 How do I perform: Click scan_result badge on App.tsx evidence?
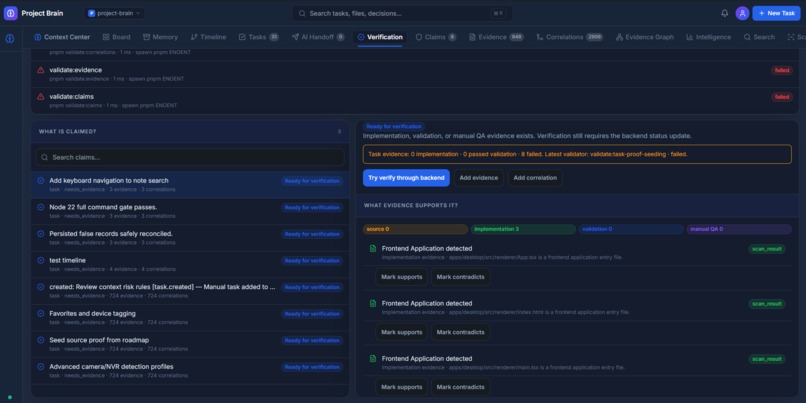[767, 249]
